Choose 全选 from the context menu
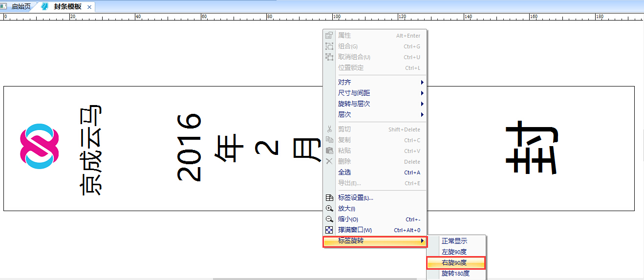This screenshot has height=280, width=644. [x=344, y=172]
